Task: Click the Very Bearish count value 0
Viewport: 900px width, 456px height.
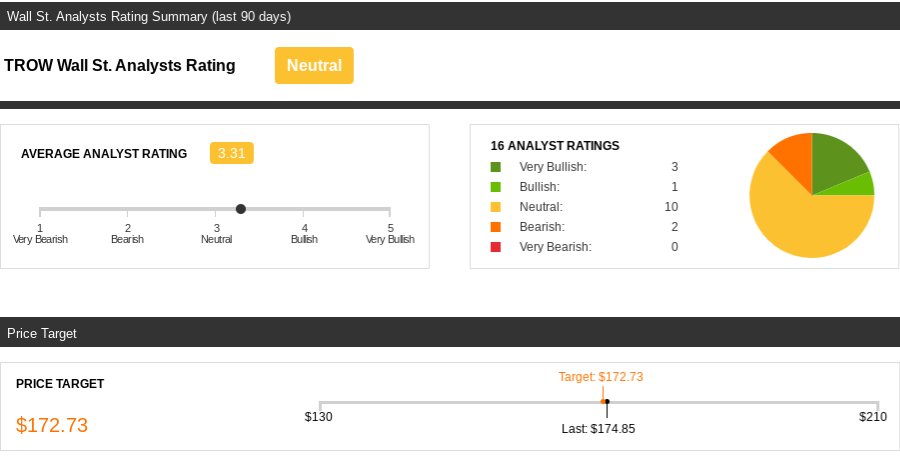Action: tap(674, 247)
